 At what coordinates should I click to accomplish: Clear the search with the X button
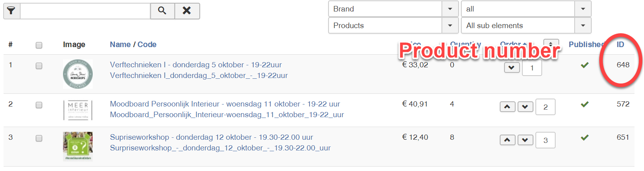tap(187, 11)
